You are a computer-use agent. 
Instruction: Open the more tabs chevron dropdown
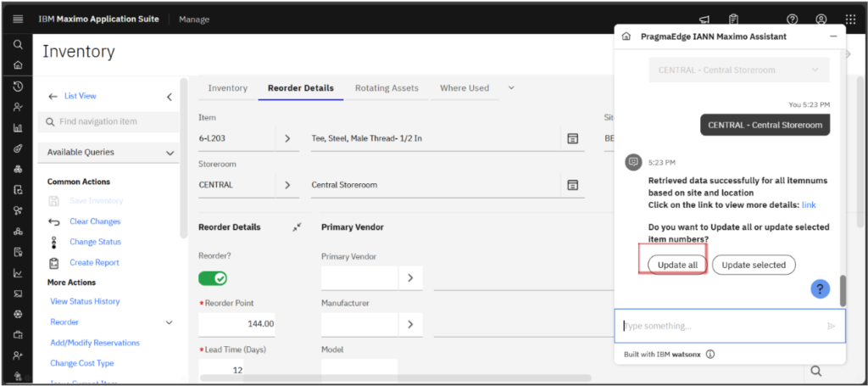pos(511,88)
